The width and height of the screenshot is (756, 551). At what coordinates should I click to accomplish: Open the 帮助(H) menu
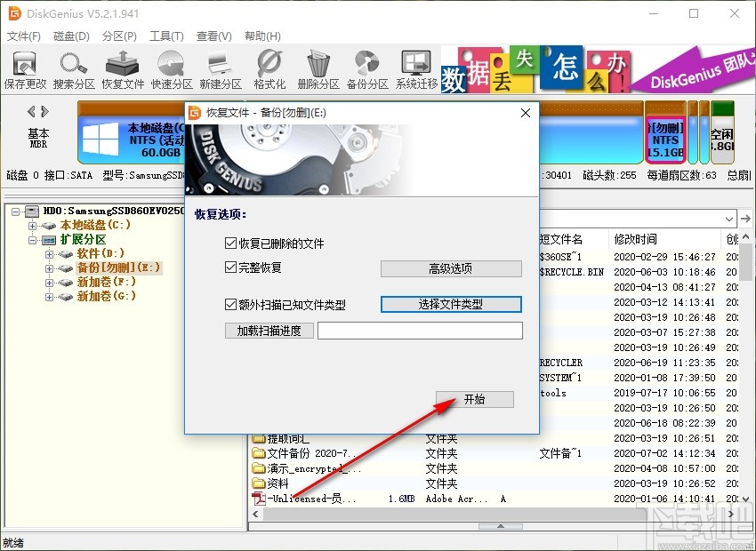pyautogui.click(x=262, y=36)
